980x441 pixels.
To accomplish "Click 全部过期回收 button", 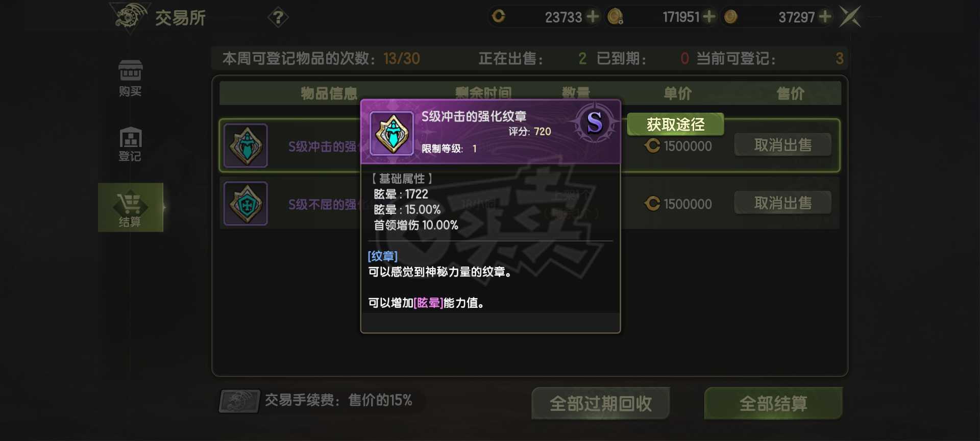I will 601,404.
